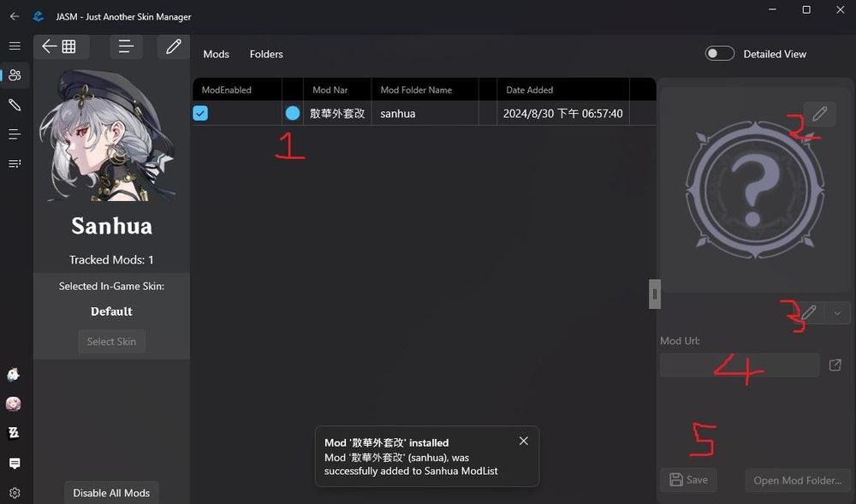
Task: Select the sort/list icon in the top toolbar
Action: click(x=126, y=46)
